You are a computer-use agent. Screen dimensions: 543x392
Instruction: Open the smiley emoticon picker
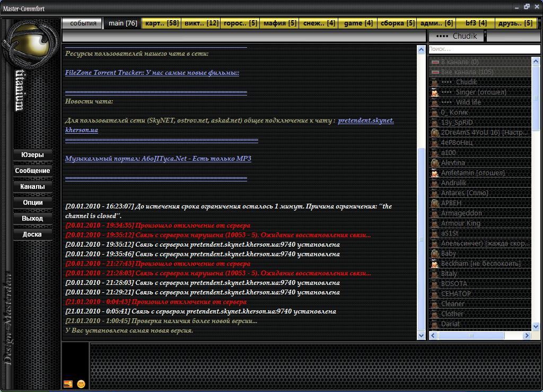coord(81,384)
